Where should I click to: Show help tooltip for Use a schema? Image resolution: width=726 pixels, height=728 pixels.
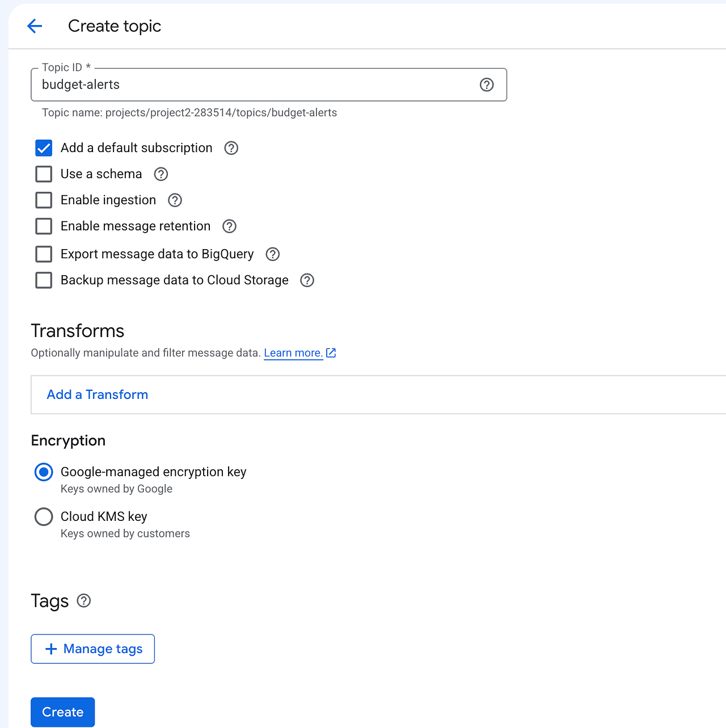coord(161,174)
